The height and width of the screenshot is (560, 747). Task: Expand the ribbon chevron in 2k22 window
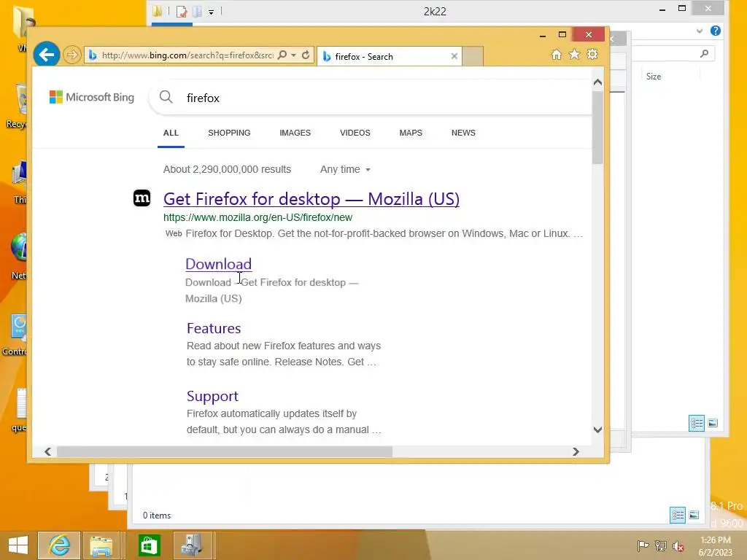click(x=700, y=31)
